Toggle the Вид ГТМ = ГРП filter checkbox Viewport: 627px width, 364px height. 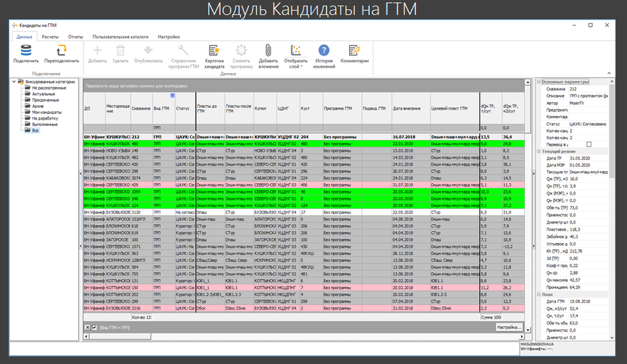[x=95, y=327]
